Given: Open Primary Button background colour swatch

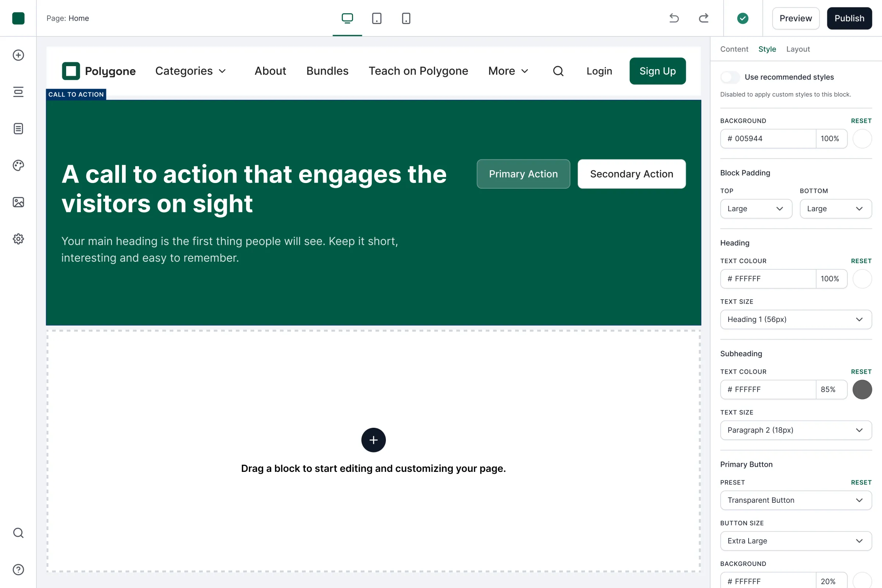Looking at the screenshot, I should coord(862,581).
